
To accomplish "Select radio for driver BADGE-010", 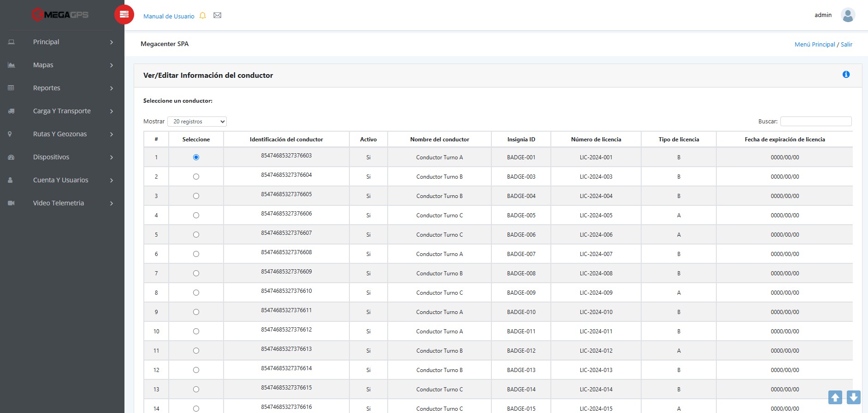I will click(196, 312).
